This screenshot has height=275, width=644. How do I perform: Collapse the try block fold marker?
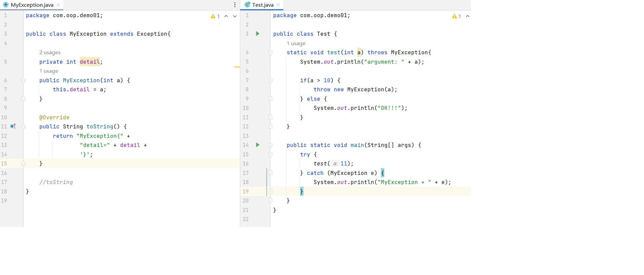pyautogui.click(x=270, y=155)
